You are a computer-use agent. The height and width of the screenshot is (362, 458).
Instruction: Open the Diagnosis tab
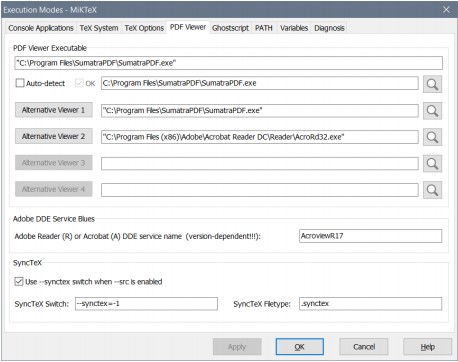329,28
